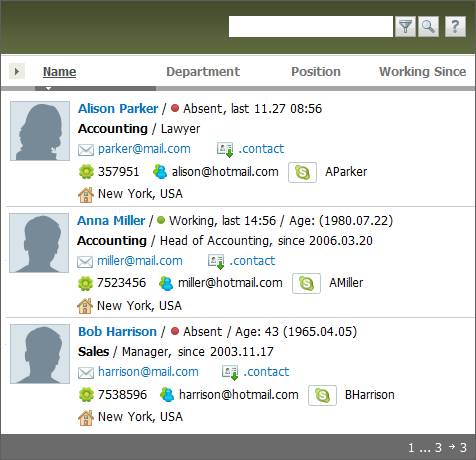Click Sales department in Bob Harrison's row

tap(94, 352)
